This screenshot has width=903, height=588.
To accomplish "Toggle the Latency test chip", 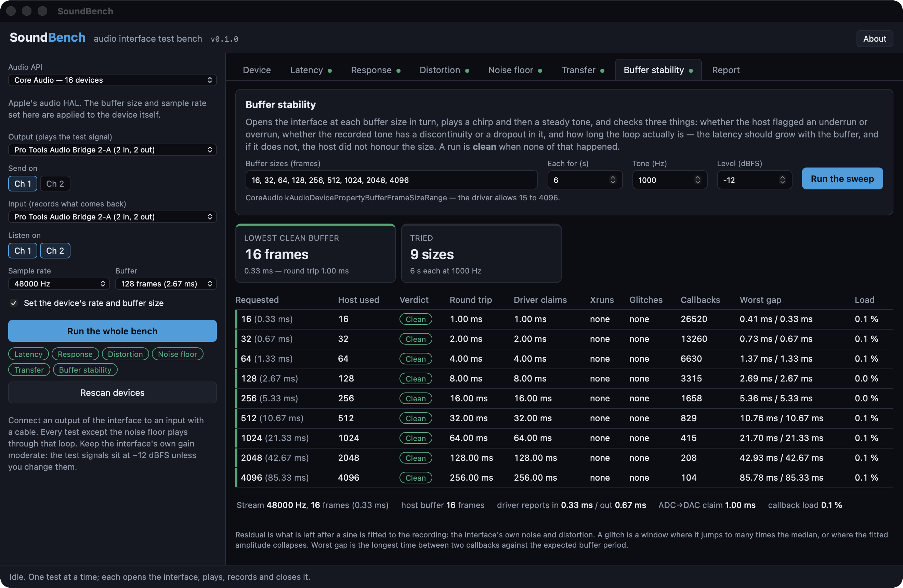I will 28,354.
